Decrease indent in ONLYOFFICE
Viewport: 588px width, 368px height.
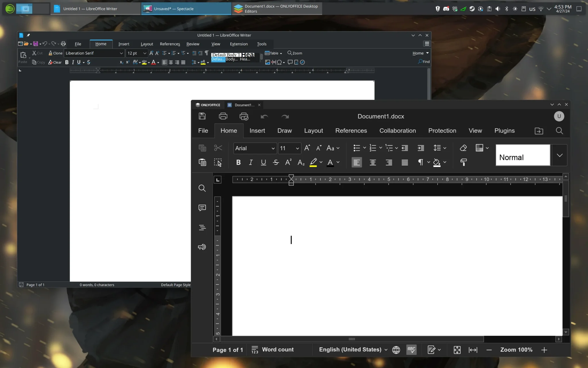coord(405,148)
